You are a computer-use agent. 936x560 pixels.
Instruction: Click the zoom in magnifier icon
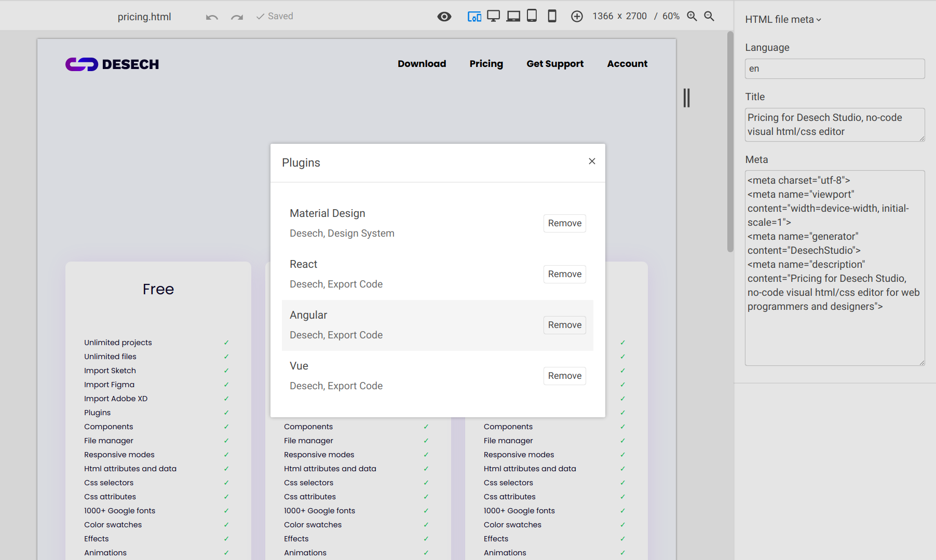(x=692, y=16)
